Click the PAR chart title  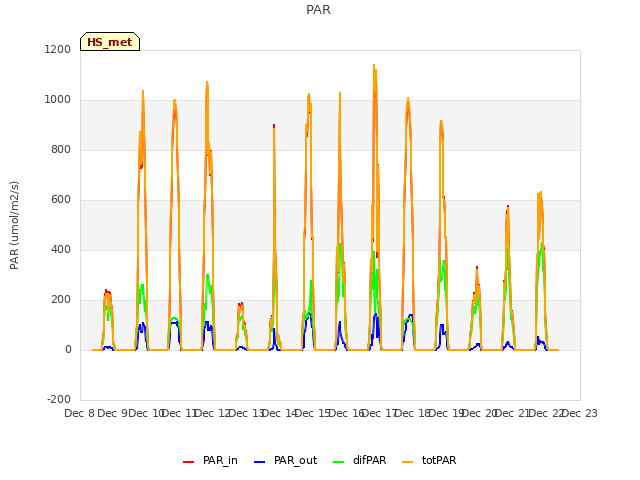(x=318, y=10)
